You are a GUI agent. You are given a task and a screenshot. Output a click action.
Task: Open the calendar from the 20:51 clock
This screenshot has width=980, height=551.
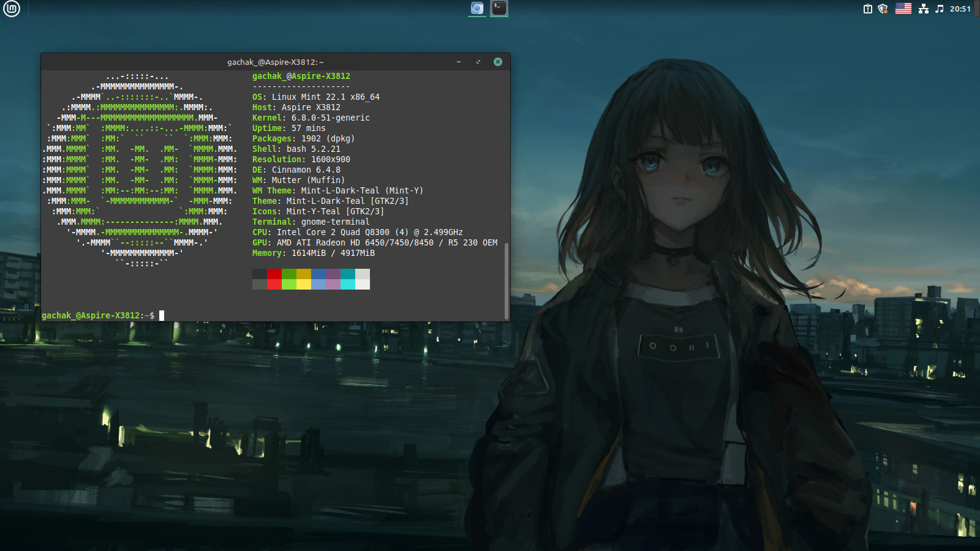(960, 9)
